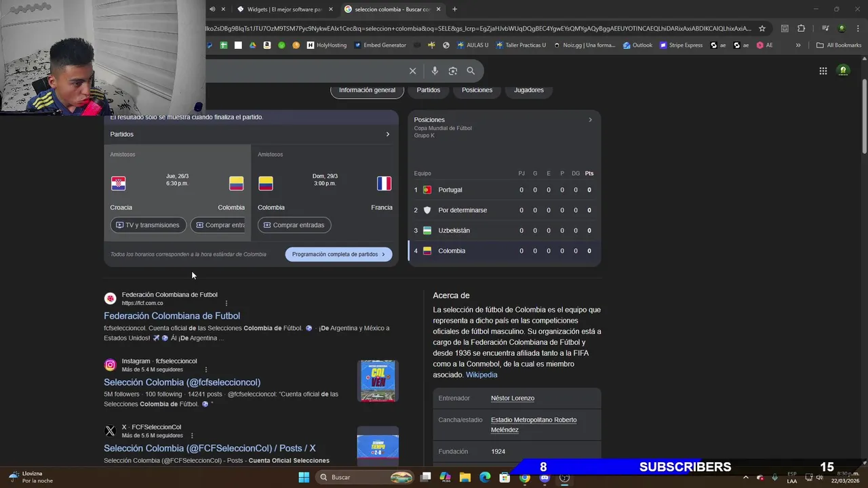Select the Uzbekistán row in standings
868x488 pixels.
pyautogui.click(x=504, y=230)
